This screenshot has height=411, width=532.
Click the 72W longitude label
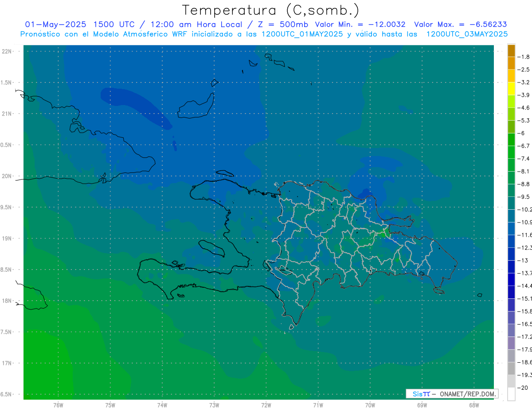click(x=266, y=405)
